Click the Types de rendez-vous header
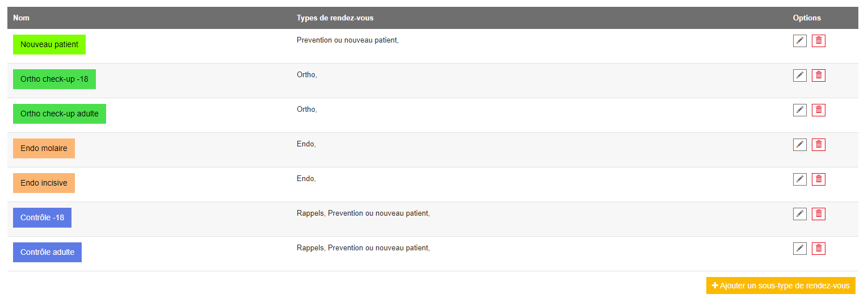The height and width of the screenshot is (298, 868). (x=335, y=18)
